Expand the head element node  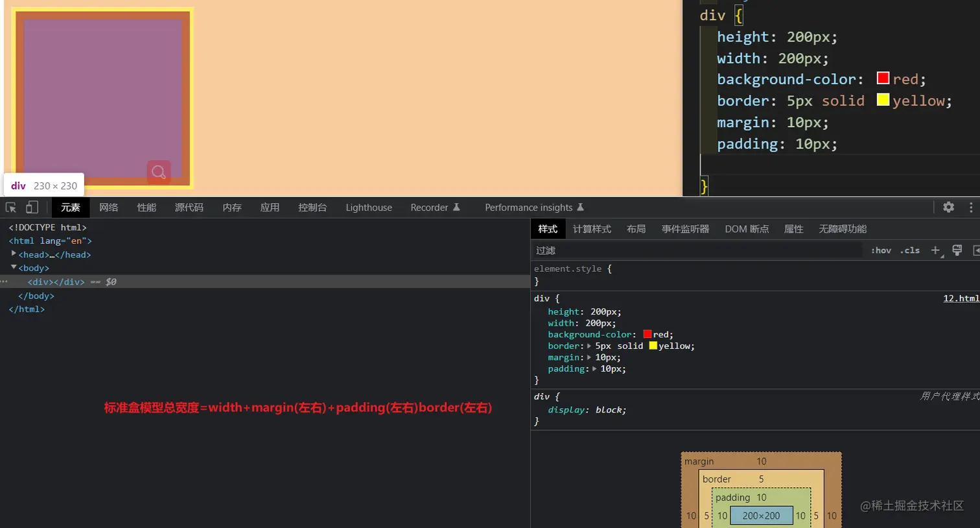click(14, 254)
